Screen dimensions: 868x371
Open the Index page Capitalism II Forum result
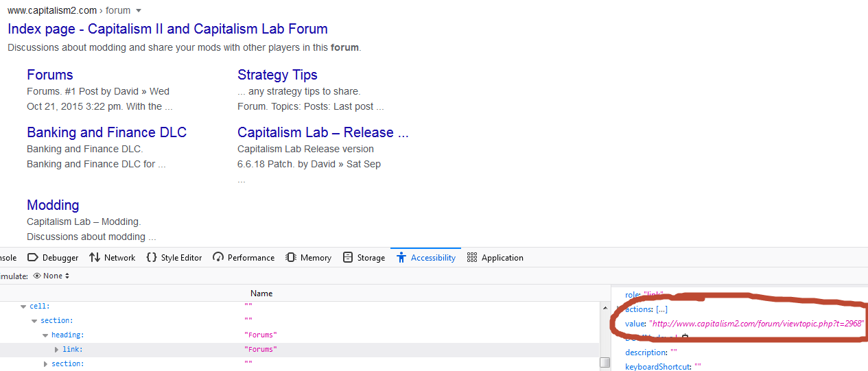click(167, 29)
